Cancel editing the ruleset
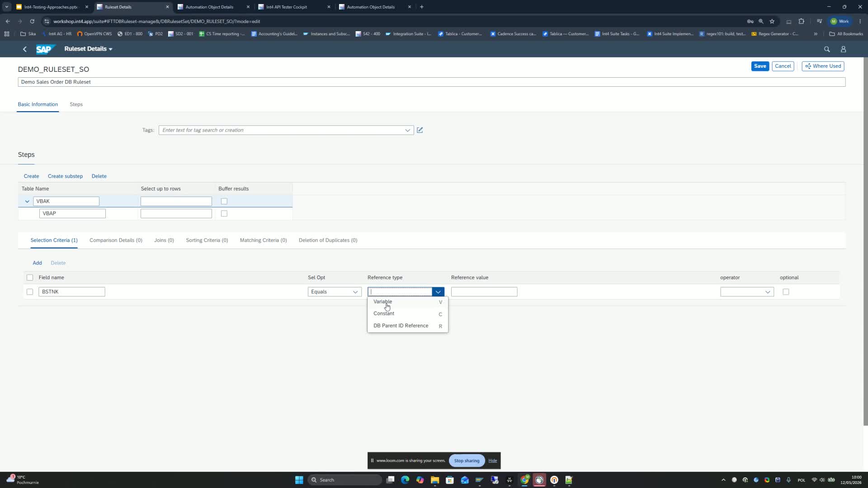868x488 pixels. point(783,66)
